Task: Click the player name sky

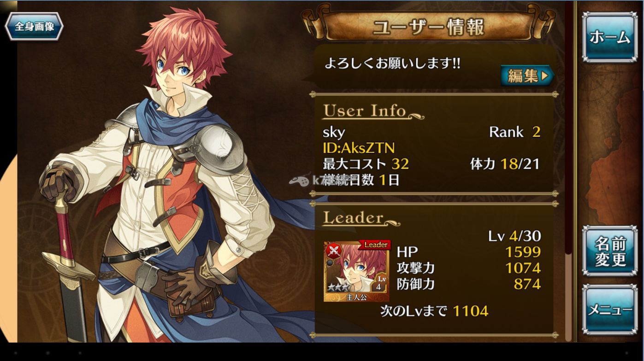Action: click(x=334, y=132)
